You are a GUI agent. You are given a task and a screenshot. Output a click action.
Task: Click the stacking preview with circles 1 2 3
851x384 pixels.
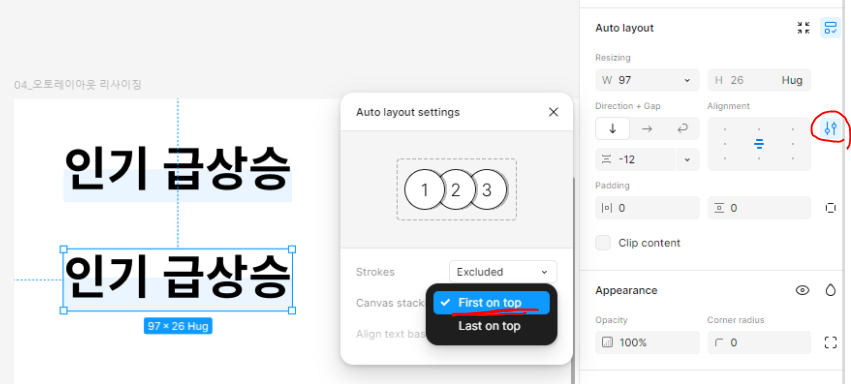[x=456, y=189]
